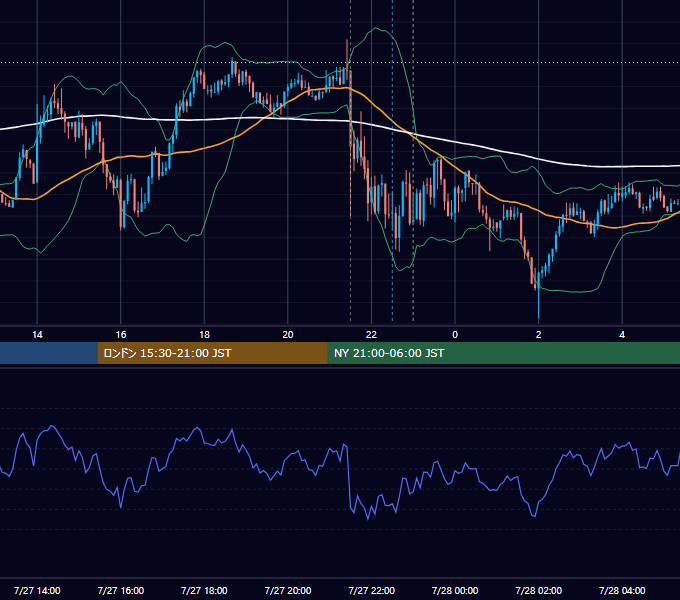Click the 4 hour label on price chart axis
The height and width of the screenshot is (600, 680).
coord(622,335)
